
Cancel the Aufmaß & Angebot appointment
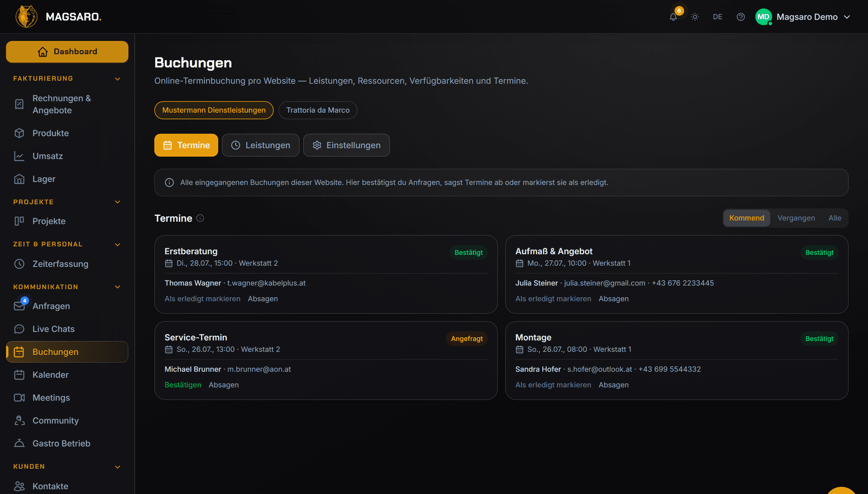[x=614, y=299]
